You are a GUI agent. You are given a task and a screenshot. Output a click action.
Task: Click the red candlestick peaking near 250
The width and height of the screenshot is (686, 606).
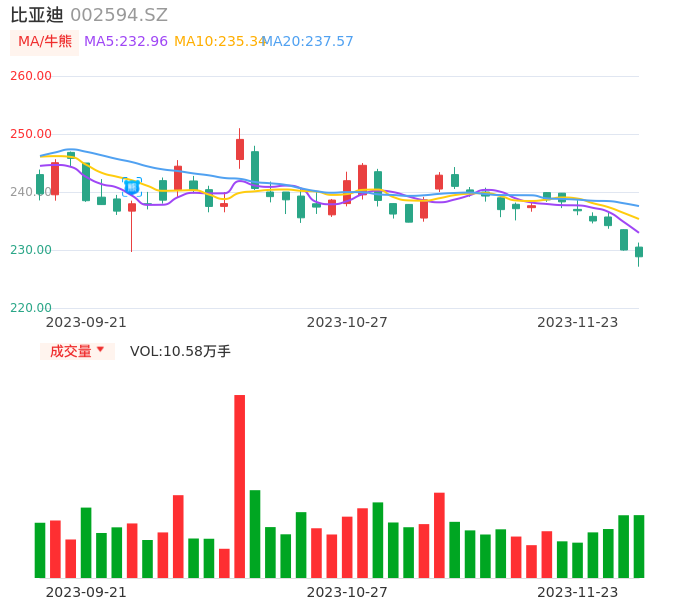pos(240,149)
